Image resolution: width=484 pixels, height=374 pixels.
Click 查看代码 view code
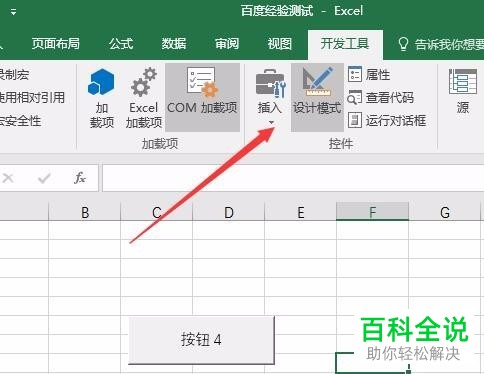tap(381, 98)
